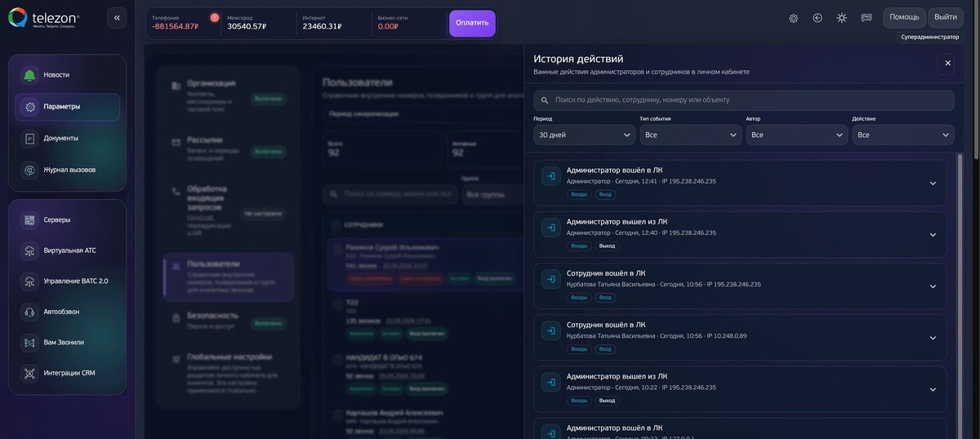
Task: Open Виртуальная АТС in the sidebar
Action: pyautogui.click(x=68, y=251)
